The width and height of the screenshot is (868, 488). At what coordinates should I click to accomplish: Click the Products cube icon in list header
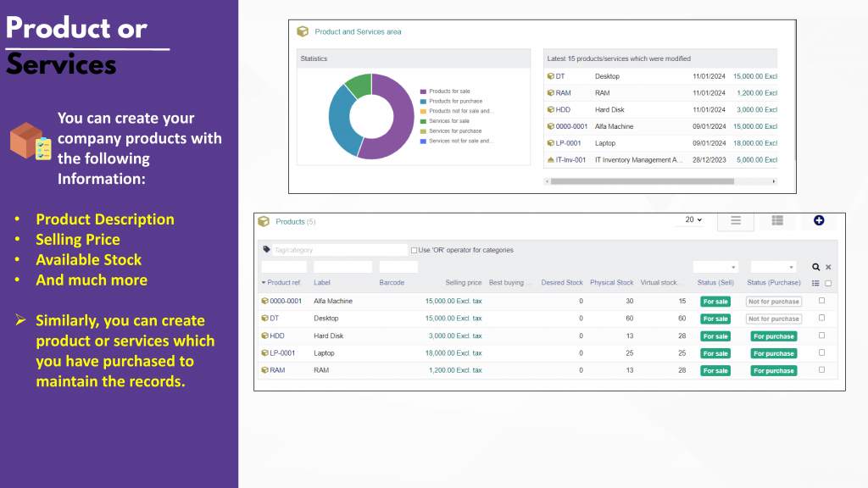[x=264, y=221]
